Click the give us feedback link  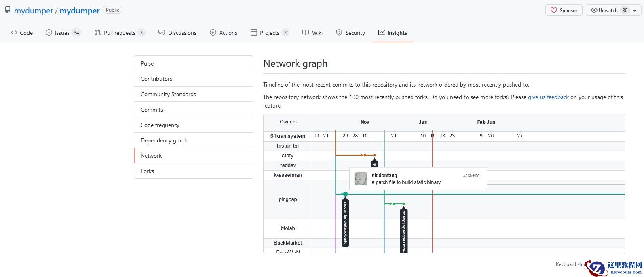(x=548, y=97)
